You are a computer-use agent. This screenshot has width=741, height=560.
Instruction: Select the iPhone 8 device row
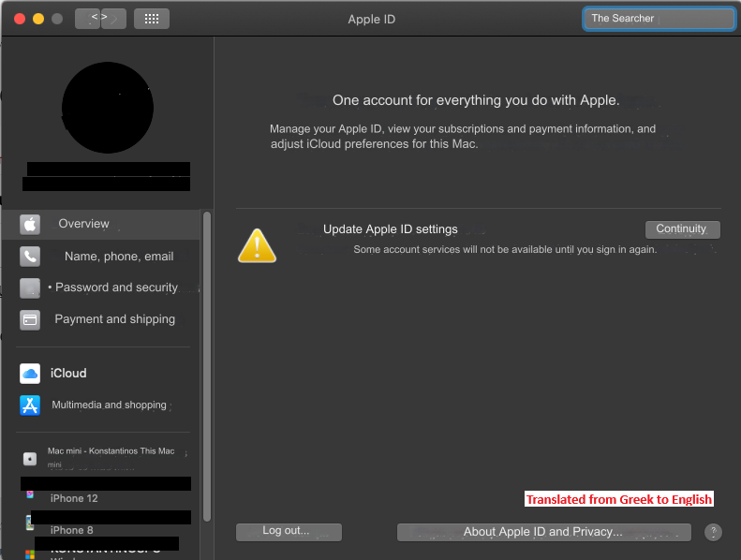click(101, 525)
